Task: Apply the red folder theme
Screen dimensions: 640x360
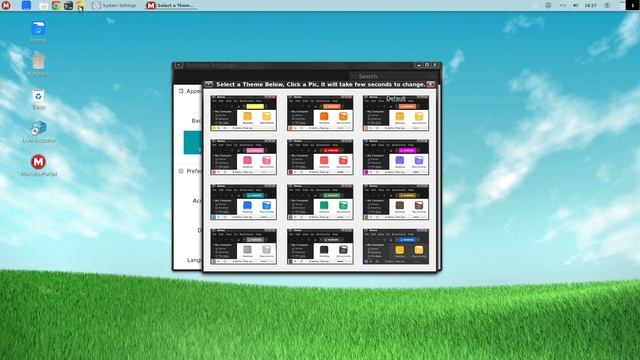Action: 320,157
